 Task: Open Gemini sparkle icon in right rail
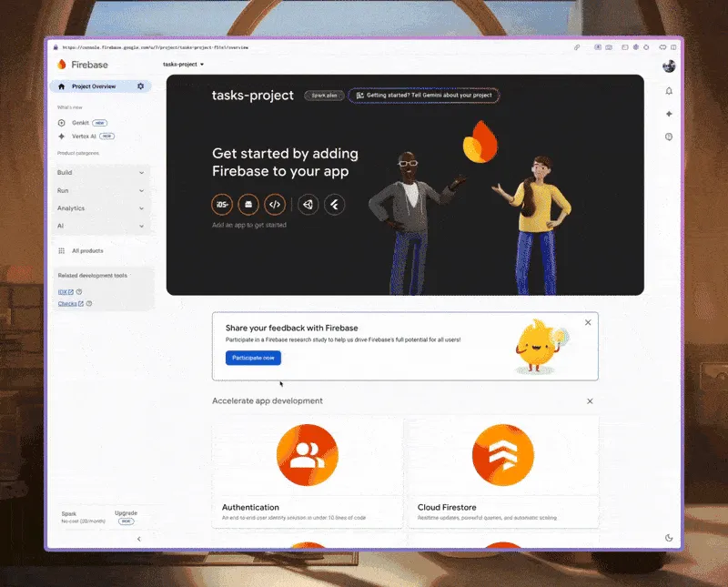point(669,114)
